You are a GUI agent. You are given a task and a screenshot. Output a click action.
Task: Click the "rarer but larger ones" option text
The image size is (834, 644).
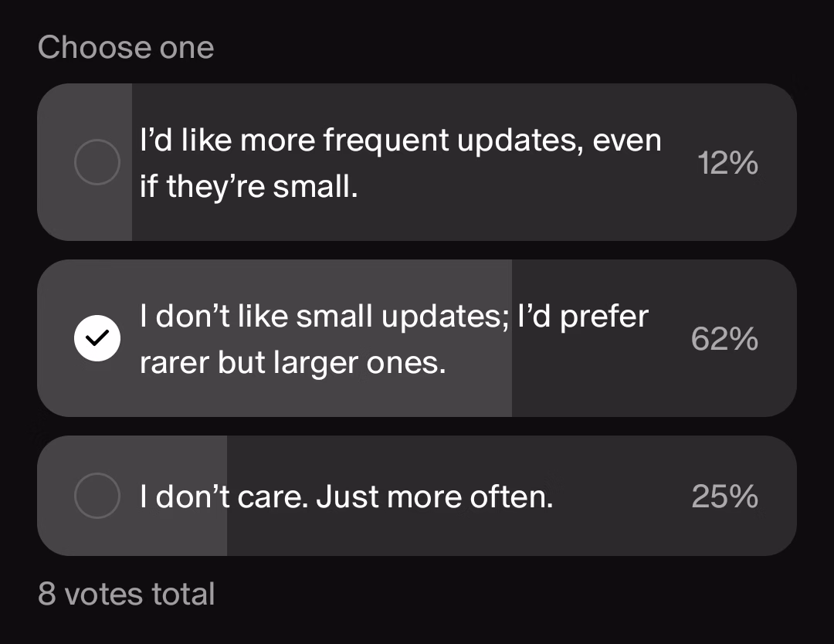point(293,362)
